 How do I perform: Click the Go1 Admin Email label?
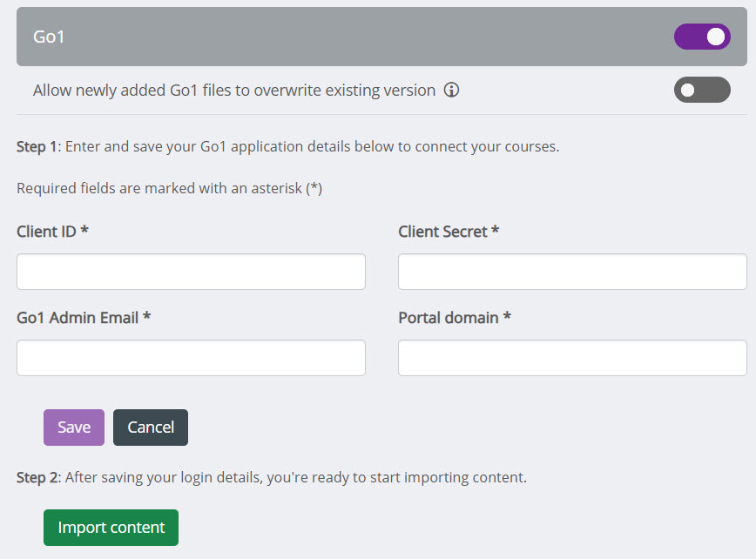(83, 318)
